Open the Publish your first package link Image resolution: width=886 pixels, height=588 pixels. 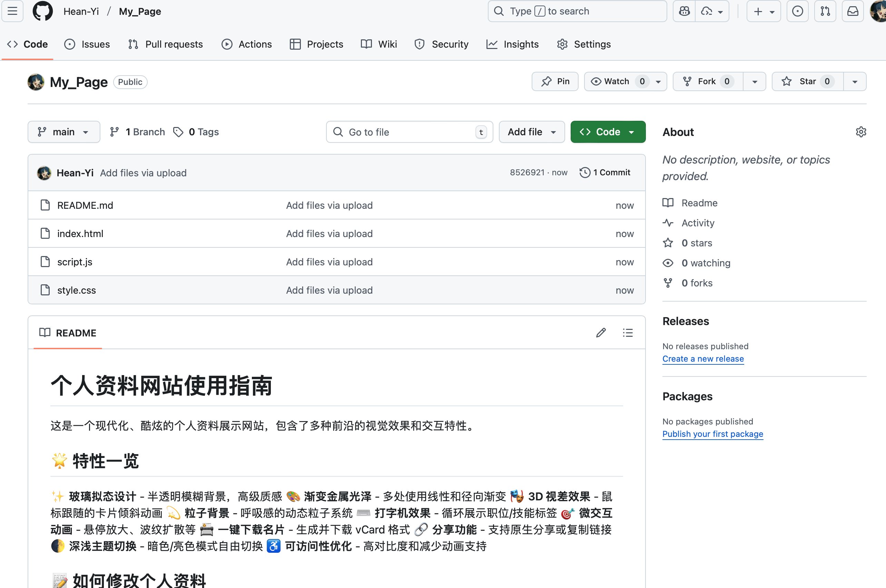pyautogui.click(x=712, y=434)
